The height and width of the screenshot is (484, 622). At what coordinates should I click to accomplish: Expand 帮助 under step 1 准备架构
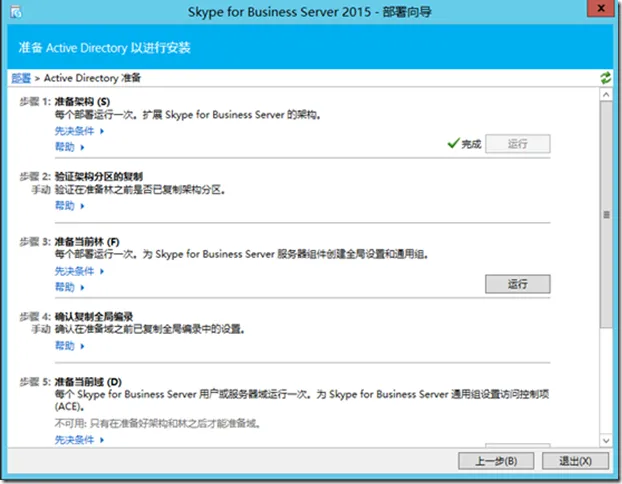(69, 147)
